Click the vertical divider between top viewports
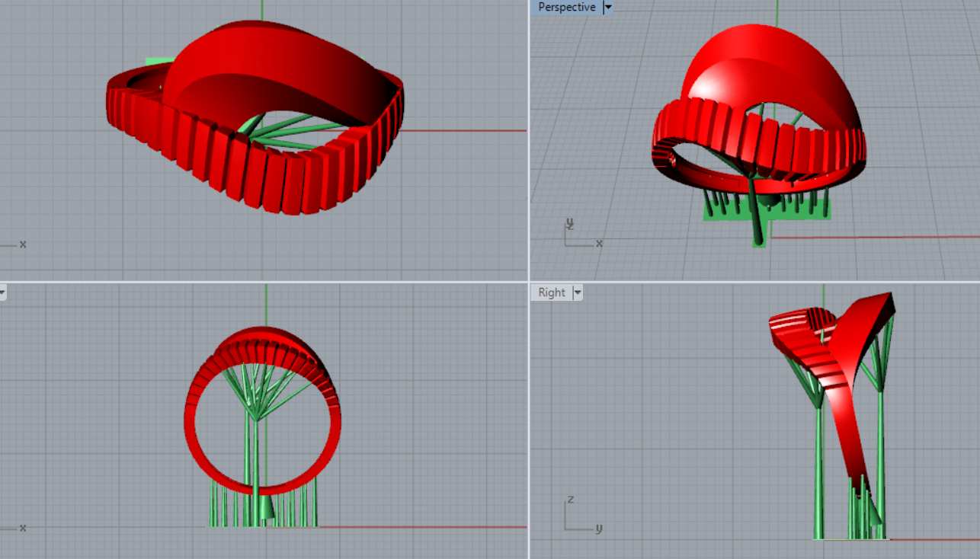 [529, 137]
